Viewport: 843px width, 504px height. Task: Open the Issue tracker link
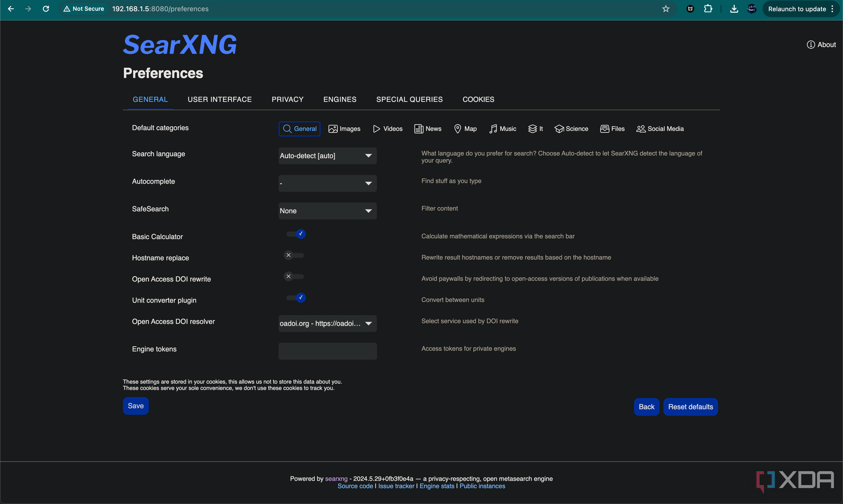click(396, 486)
